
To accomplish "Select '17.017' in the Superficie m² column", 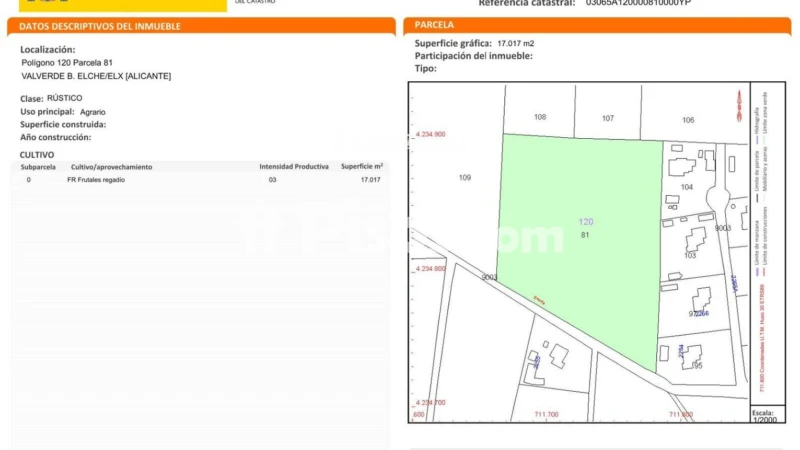I will click(370, 180).
